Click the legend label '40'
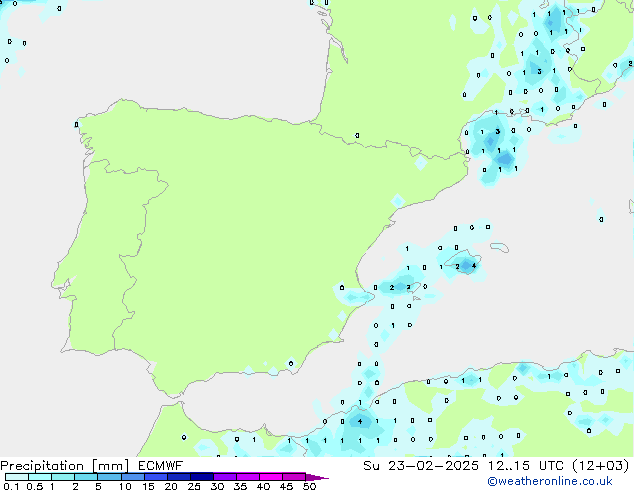This screenshot has height=490, width=634. 263,486
